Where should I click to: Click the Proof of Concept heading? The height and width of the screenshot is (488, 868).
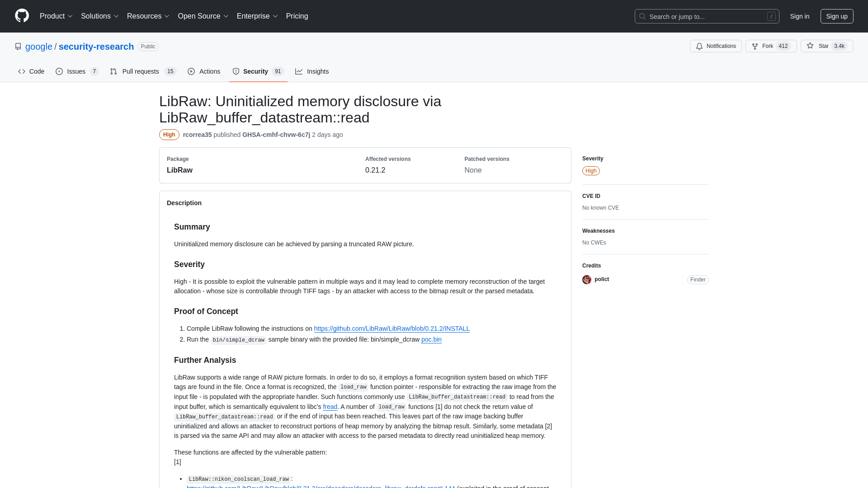pos(206,311)
